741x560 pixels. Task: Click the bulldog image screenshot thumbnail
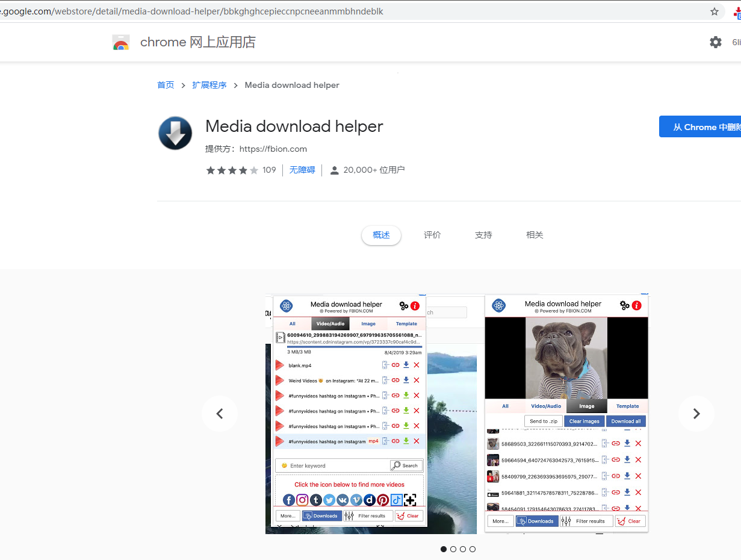[566, 414]
